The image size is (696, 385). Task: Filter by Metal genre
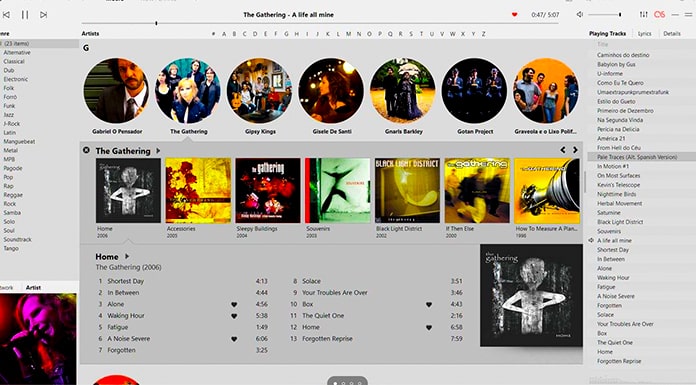[11, 150]
